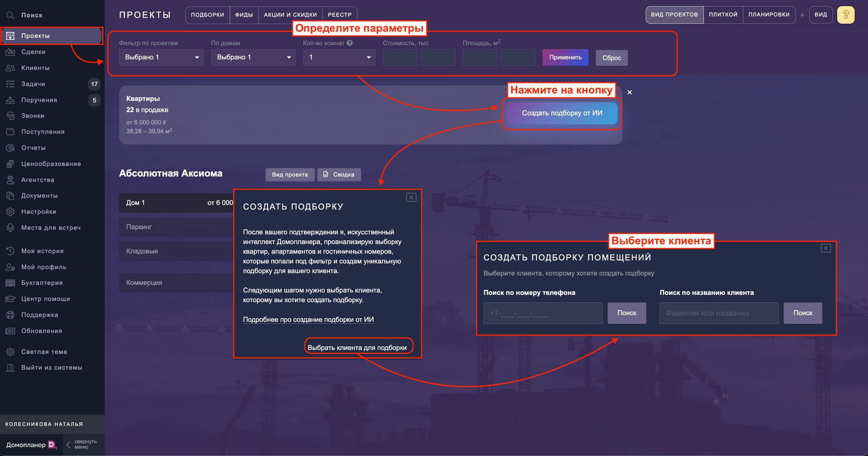The width and height of the screenshot is (868, 456).
Task: Switch to the Подборки tab
Action: coord(207,15)
